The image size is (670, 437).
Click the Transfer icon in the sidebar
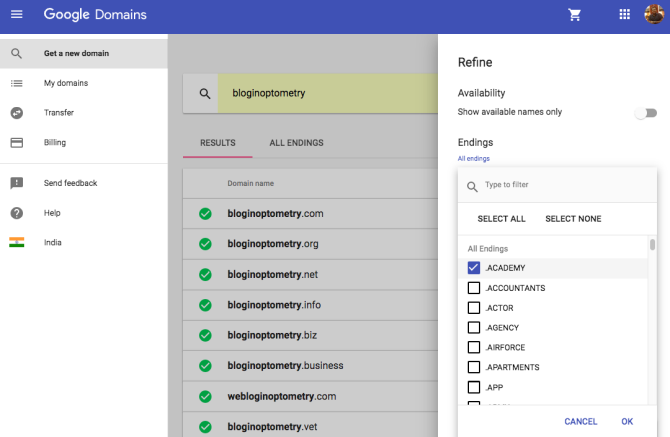pos(17,113)
